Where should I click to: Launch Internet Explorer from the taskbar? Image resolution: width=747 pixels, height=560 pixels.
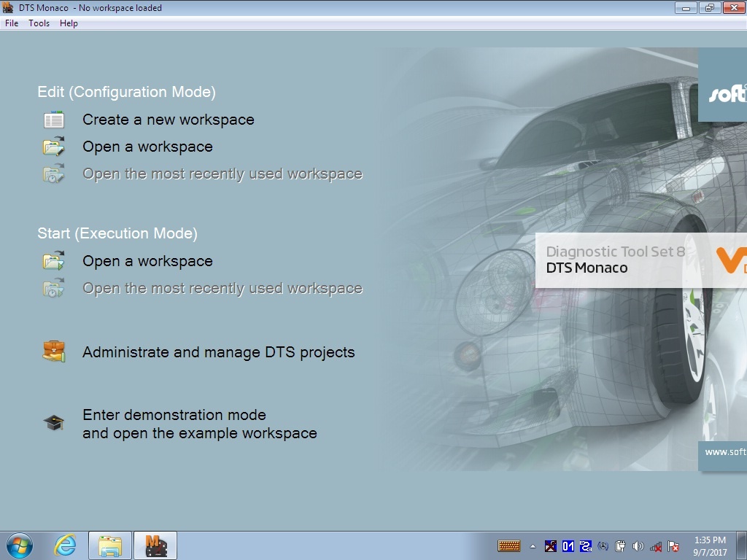tap(66, 545)
